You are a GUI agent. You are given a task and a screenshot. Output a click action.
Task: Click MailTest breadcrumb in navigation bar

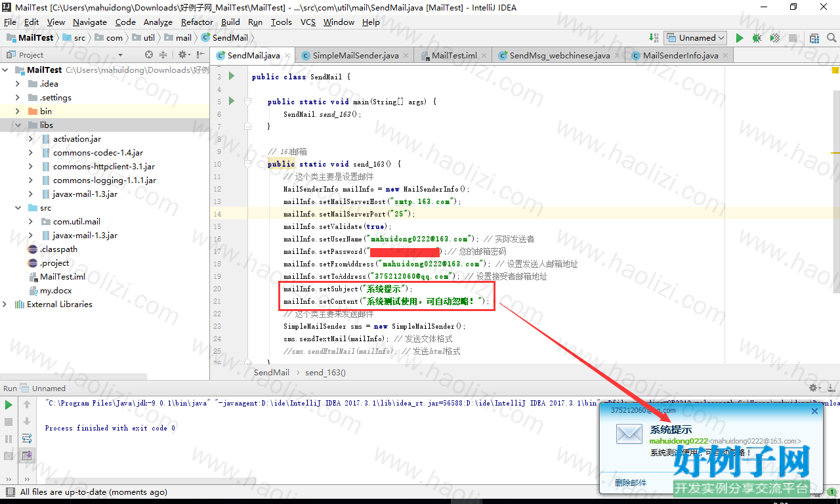click(30, 37)
